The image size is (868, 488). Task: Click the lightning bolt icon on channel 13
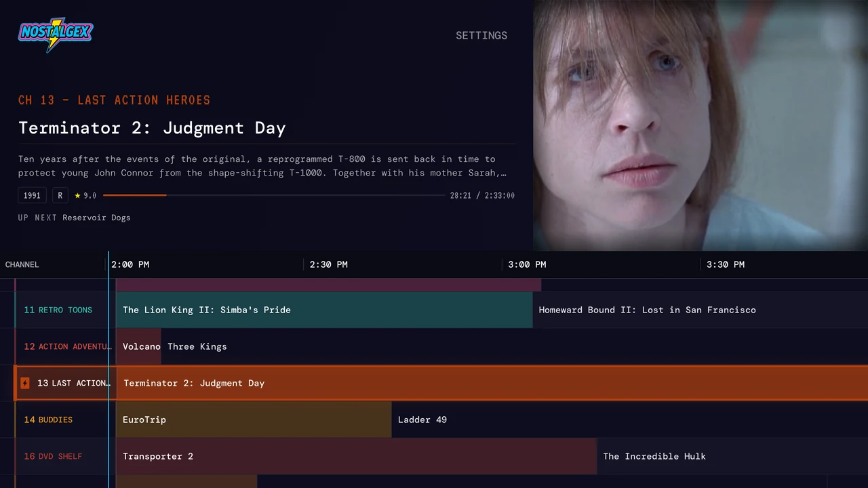coord(25,383)
